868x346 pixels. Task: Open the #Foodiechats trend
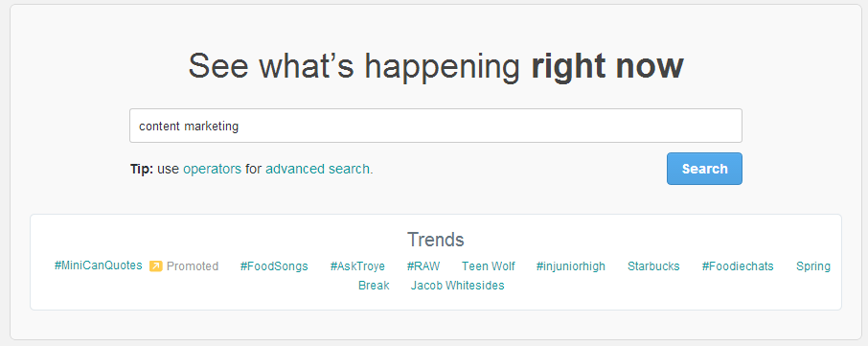point(738,266)
